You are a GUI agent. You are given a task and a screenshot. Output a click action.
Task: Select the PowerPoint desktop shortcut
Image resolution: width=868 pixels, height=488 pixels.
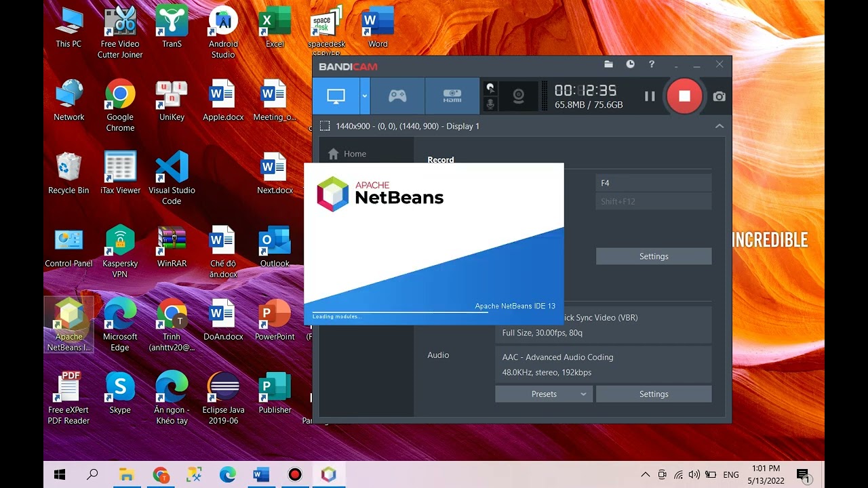pos(275,321)
